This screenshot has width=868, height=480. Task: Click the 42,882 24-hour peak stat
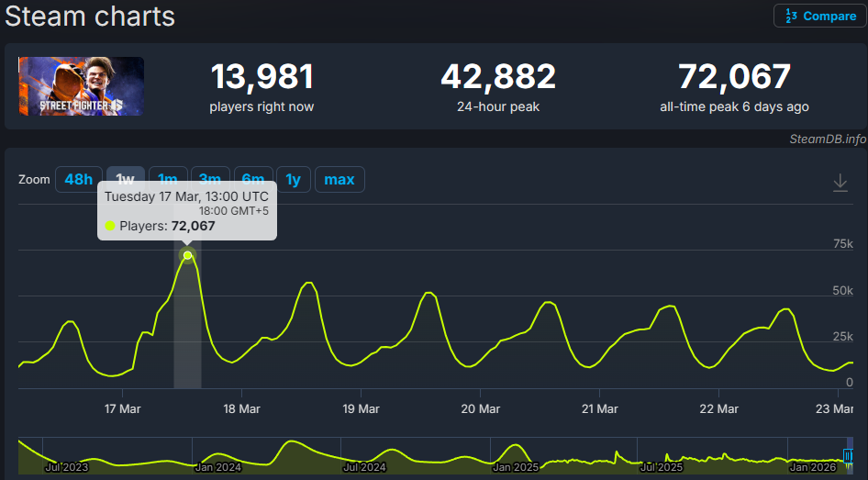coord(497,78)
